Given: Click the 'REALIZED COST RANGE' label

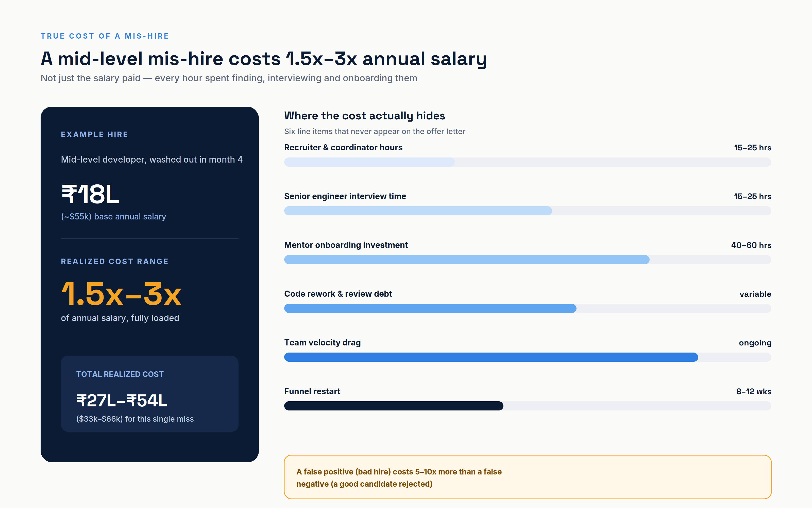Looking at the screenshot, I should pos(114,261).
